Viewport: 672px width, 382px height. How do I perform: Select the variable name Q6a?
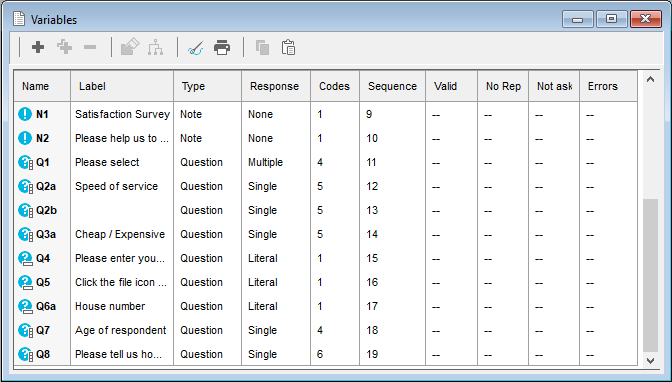coord(46,307)
